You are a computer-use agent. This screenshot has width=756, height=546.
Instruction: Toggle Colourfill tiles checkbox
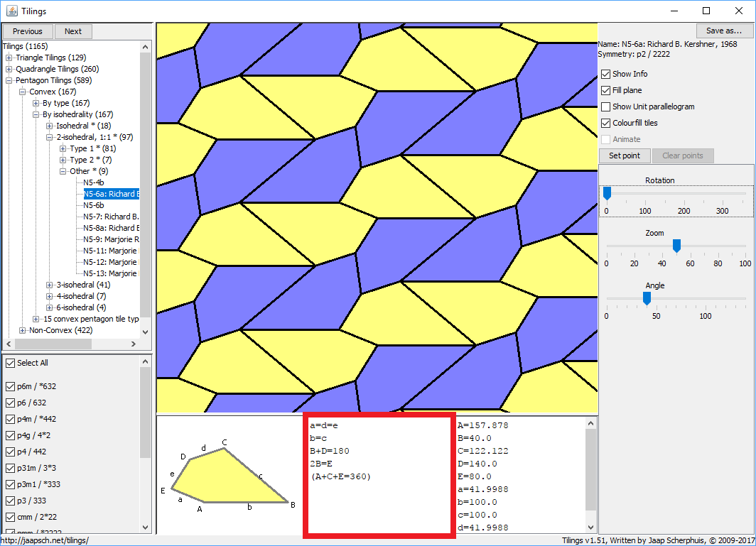coord(606,124)
